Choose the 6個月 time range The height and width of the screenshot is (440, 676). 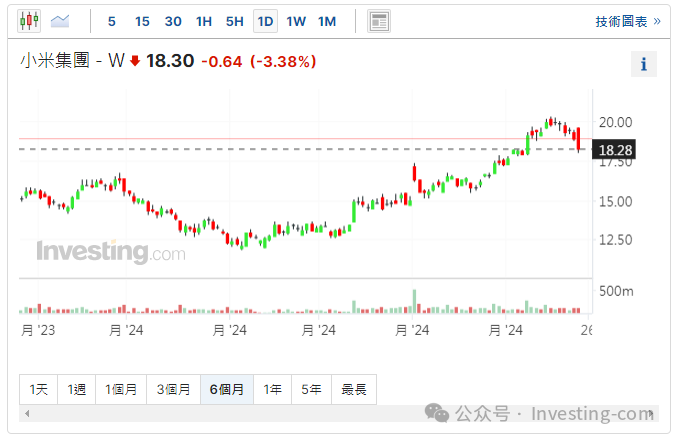pos(227,390)
